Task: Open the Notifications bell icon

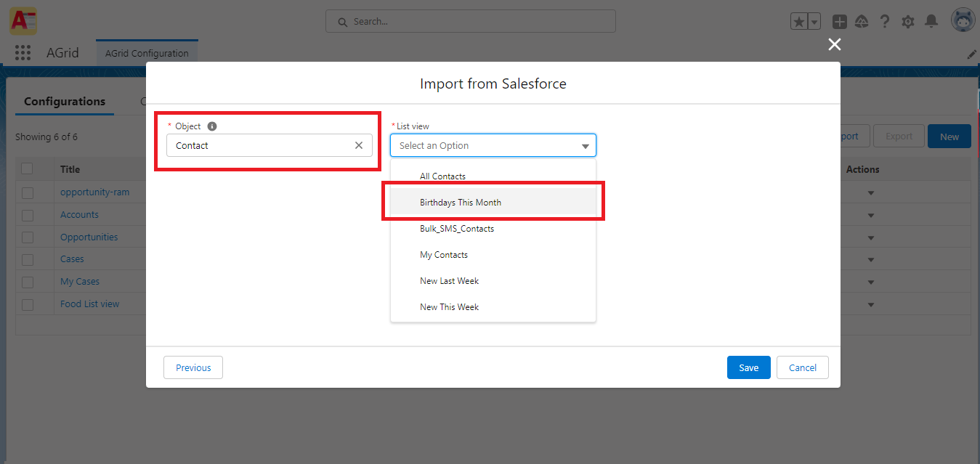Action: 931,22
